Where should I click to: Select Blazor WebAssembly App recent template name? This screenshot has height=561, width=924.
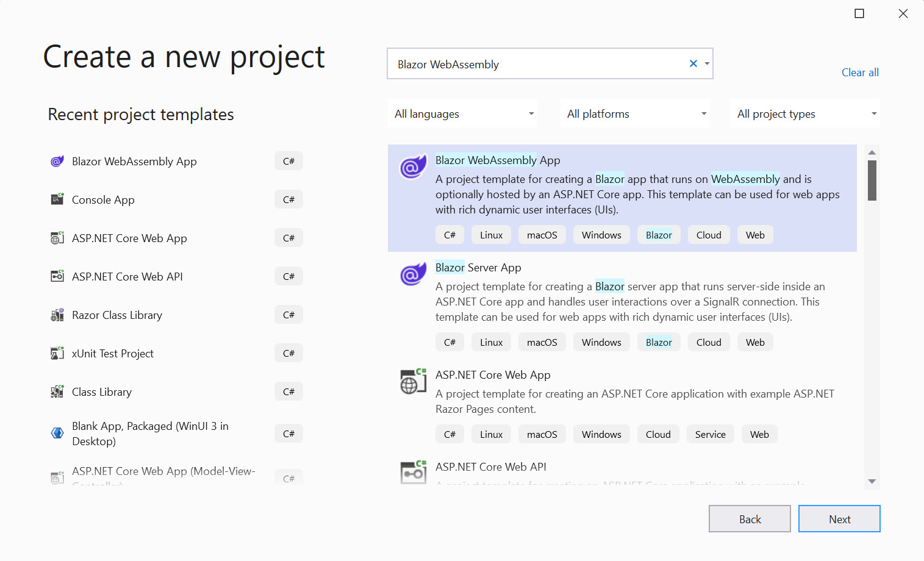tap(134, 162)
